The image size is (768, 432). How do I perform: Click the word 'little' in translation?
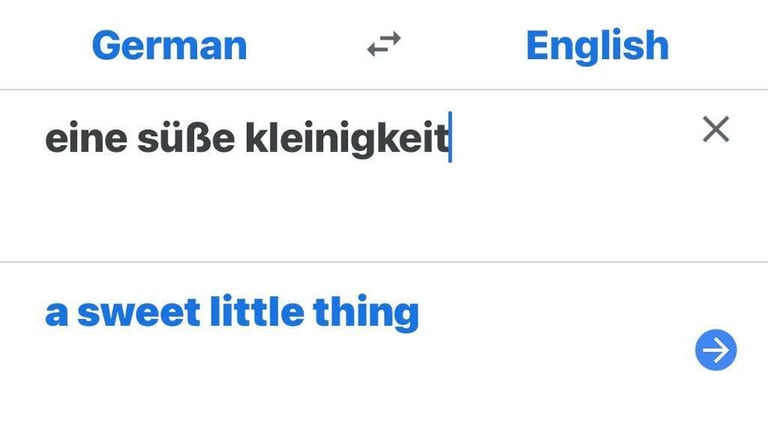pyautogui.click(x=257, y=312)
